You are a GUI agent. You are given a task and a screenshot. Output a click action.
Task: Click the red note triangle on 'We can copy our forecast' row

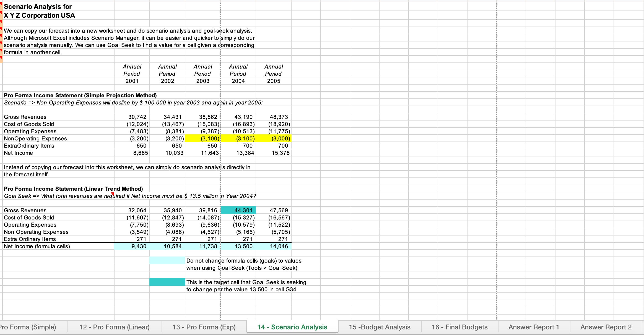tap(2, 29)
